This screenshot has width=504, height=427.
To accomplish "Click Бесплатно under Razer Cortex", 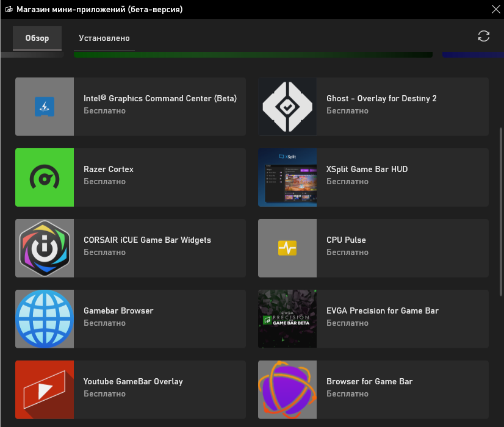I will pos(104,182).
